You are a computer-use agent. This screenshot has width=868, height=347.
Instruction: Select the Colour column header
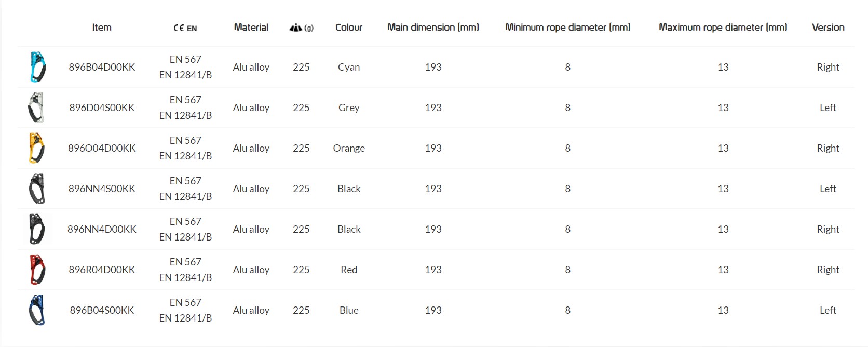(349, 28)
